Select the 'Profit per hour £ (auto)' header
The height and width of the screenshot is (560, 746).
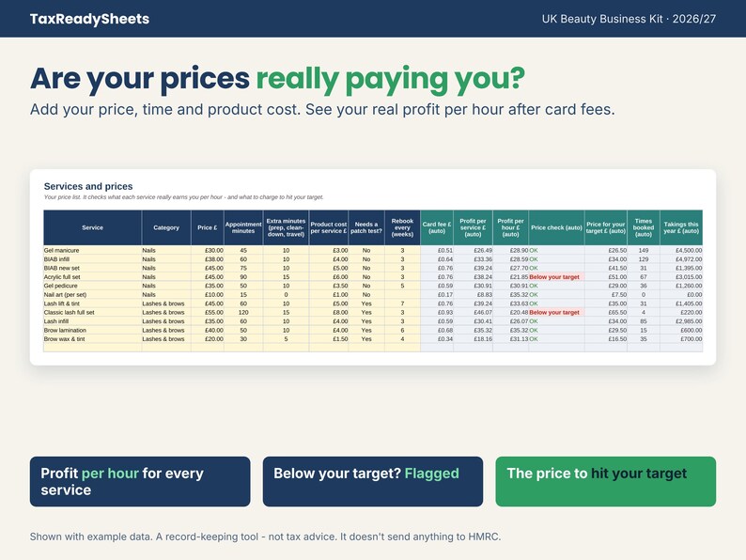pos(510,227)
